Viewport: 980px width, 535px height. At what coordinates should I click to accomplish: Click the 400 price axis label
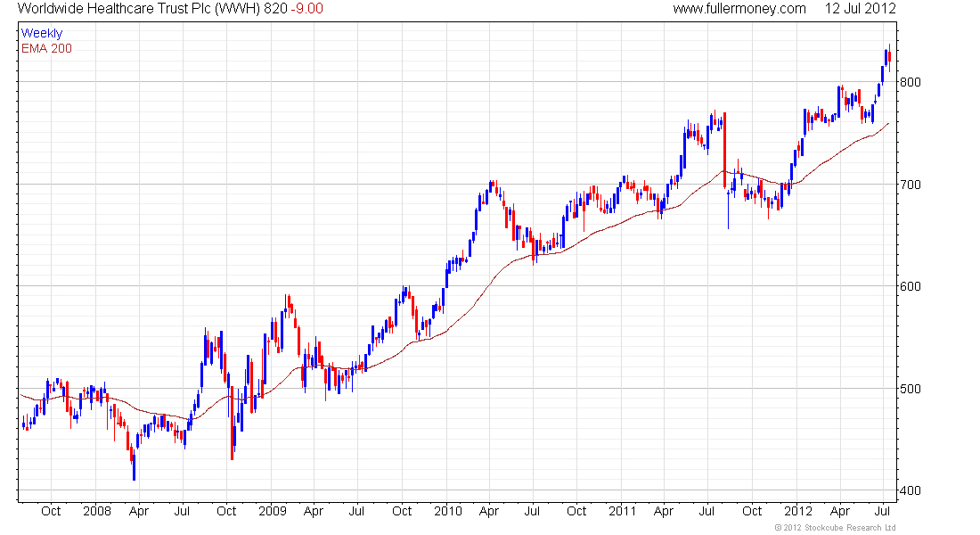point(911,490)
